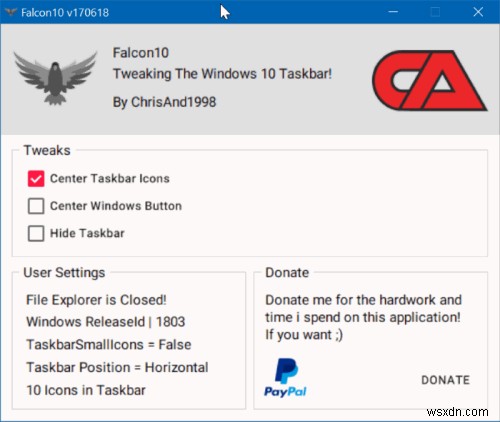This screenshot has width=500, height=422.
Task: Select the 'Windows ReleaseId | 1803' line
Action: pyautogui.click(x=106, y=322)
